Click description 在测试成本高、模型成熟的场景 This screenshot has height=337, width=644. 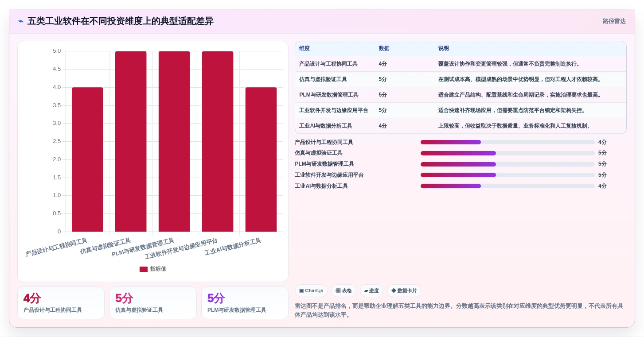[520, 79]
